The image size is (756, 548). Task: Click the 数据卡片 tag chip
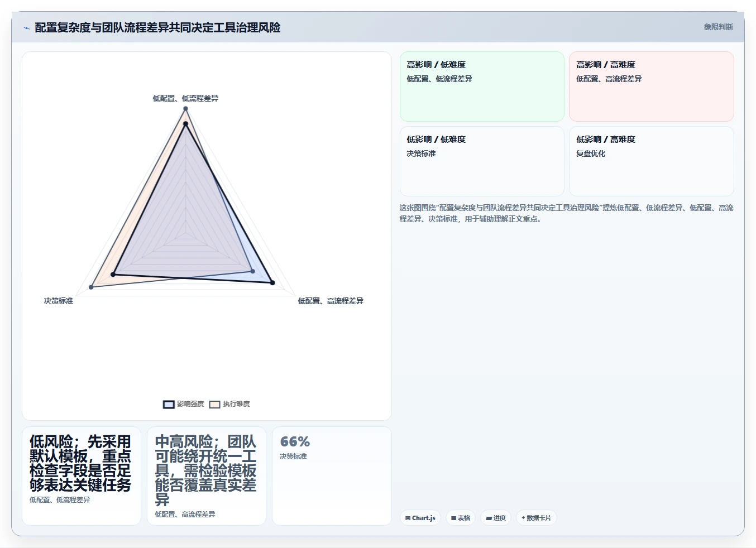[x=537, y=518]
